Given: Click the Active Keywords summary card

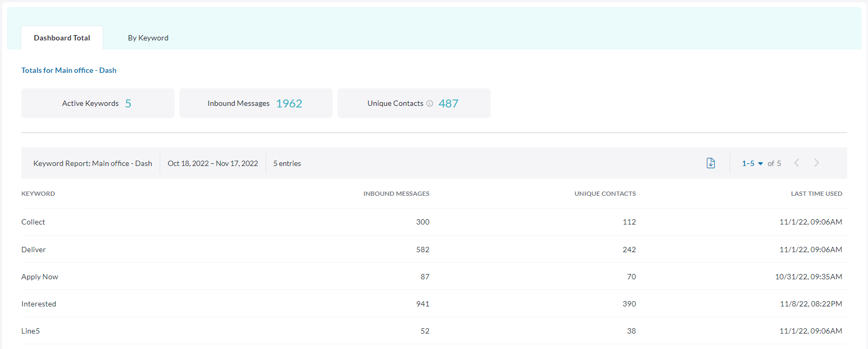Looking at the screenshot, I should pyautogui.click(x=97, y=103).
